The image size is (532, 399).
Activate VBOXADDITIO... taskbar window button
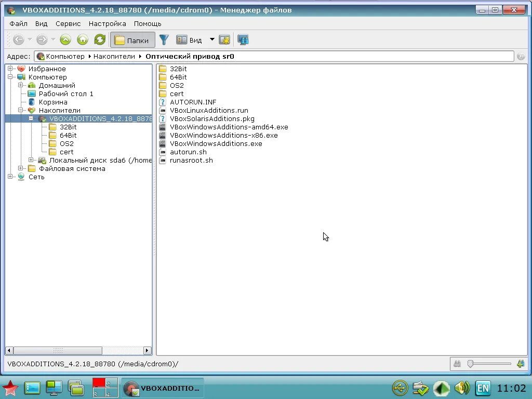[163, 388]
